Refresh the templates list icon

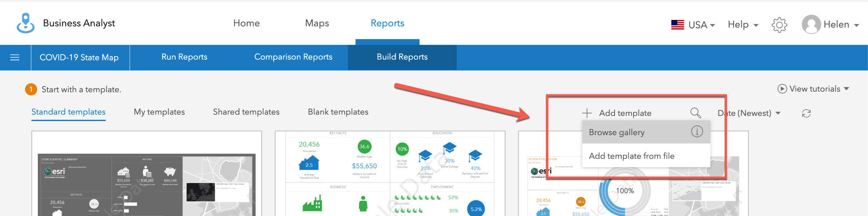[x=806, y=114]
